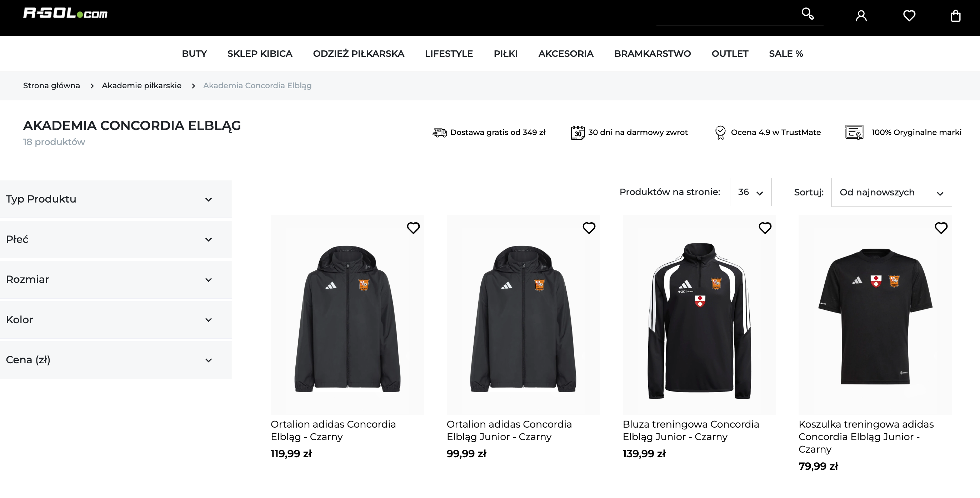Viewport: 980px width, 498px height.
Task: Toggle favorite on Bluza treningowa Junior
Action: [x=765, y=228]
